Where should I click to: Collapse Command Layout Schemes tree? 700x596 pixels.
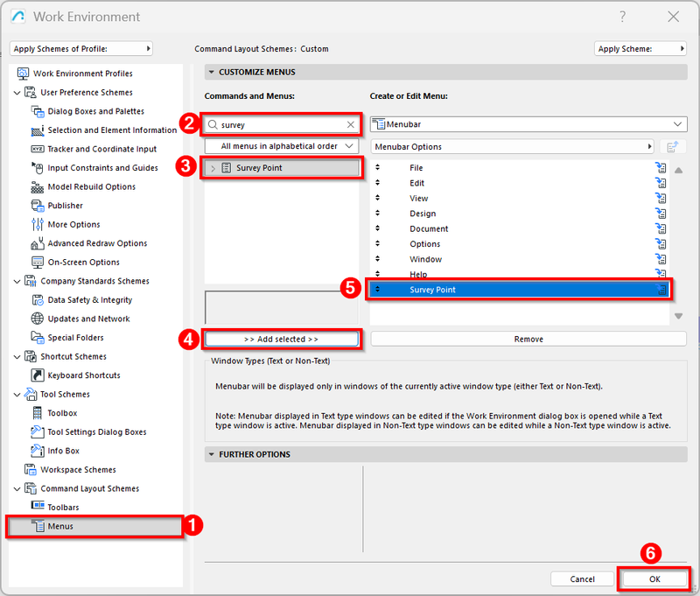[17, 489]
